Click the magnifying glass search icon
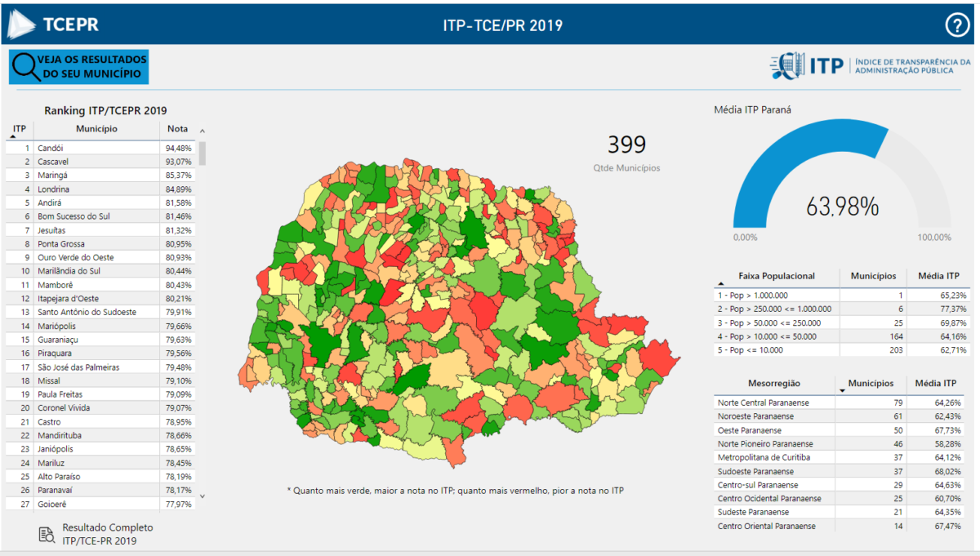This screenshot has height=556, width=980. point(26,67)
